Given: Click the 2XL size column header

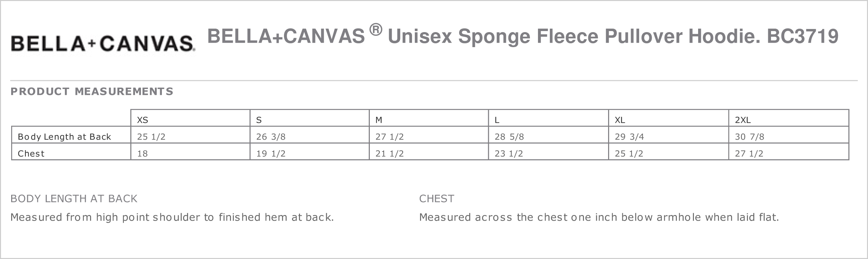Looking at the screenshot, I should point(789,118).
